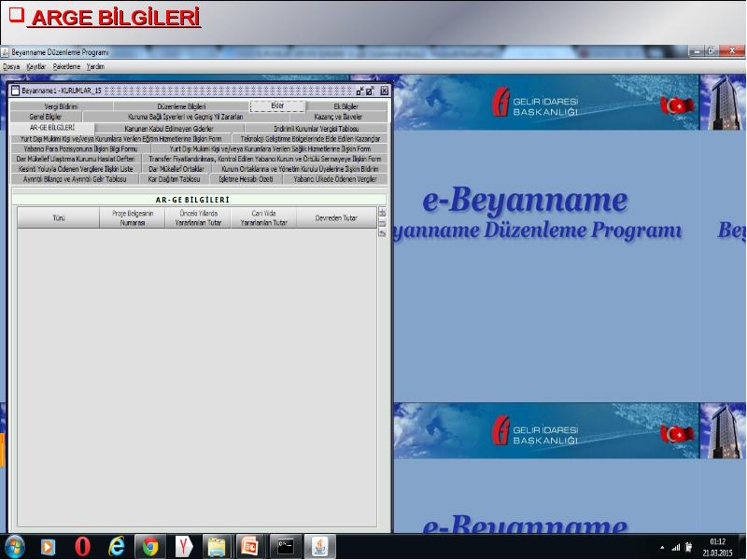
Task: Click Cari Yılda Yararlanılan Tutar column header
Action: 264,217
